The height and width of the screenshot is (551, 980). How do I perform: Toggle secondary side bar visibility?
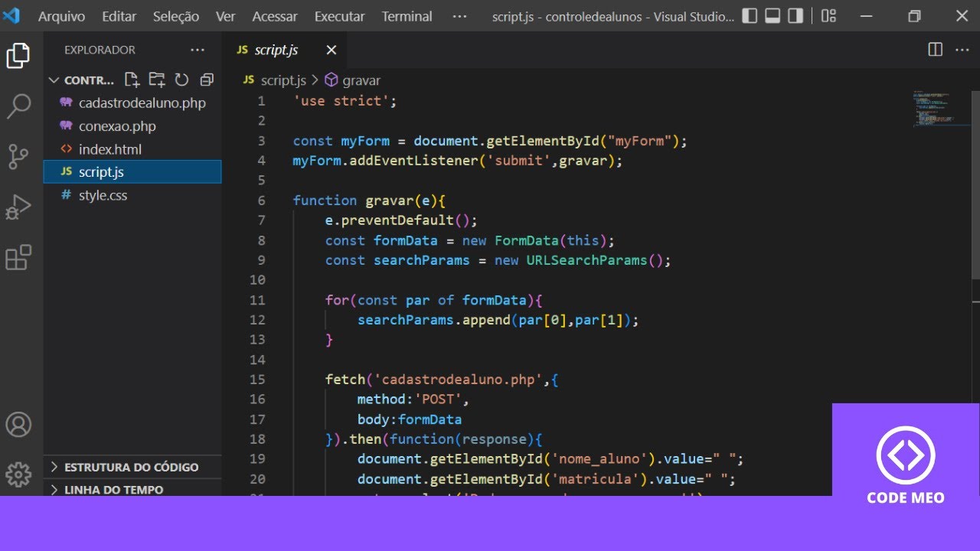click(795, 15)
